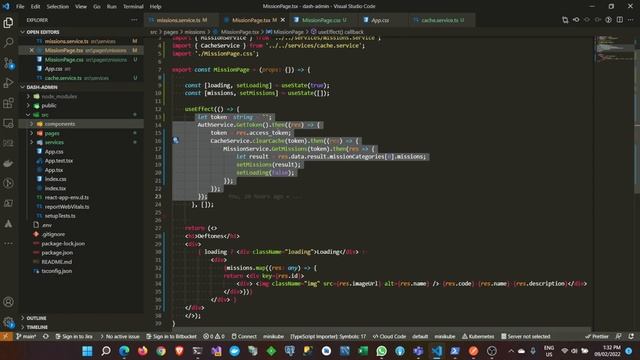
Task: Close MissionPage.tsx in Open Editors
Action: (31, 50)
